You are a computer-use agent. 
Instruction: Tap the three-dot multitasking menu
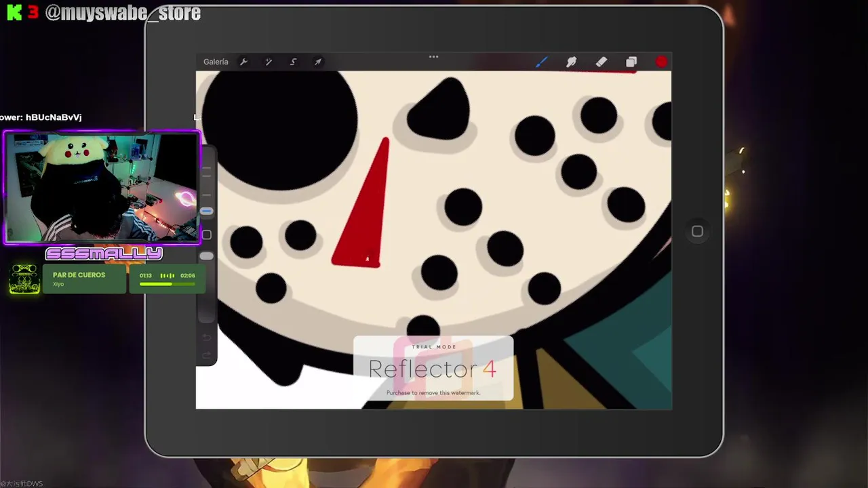pos(433,57)
